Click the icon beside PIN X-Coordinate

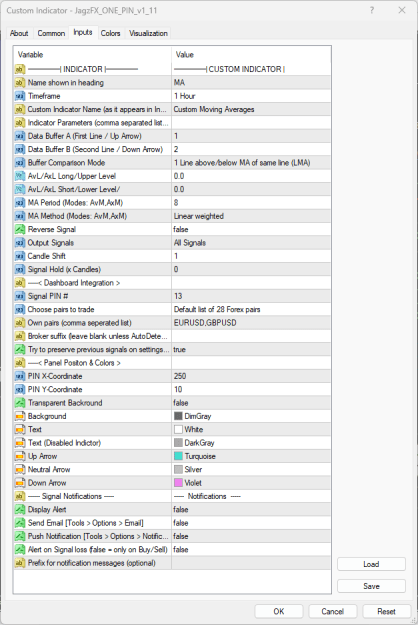click(20, 376)
